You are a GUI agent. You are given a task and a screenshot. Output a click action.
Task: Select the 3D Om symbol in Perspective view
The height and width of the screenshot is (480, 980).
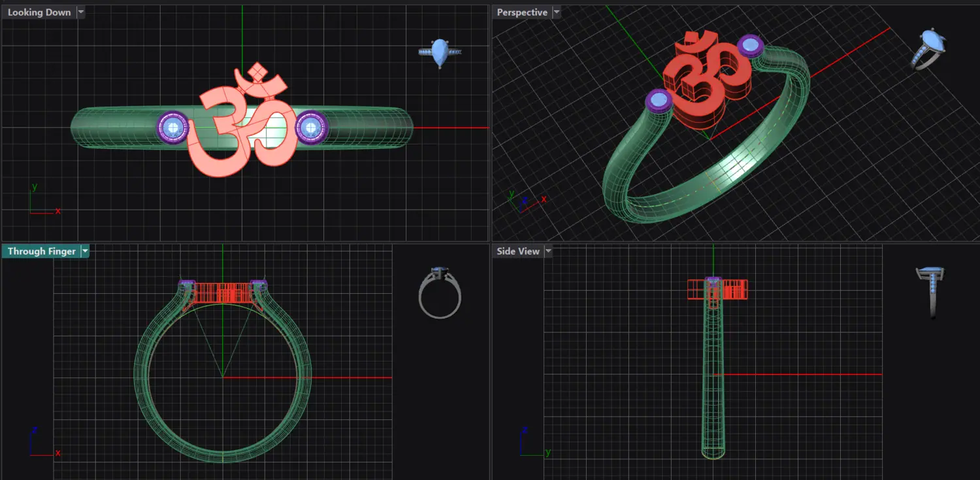pos(707,80)
